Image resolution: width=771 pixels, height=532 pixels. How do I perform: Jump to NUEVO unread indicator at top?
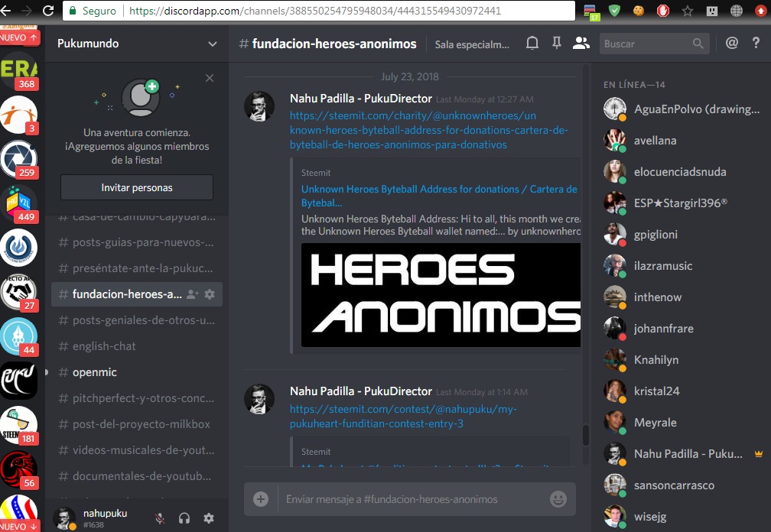coord(18,37)
